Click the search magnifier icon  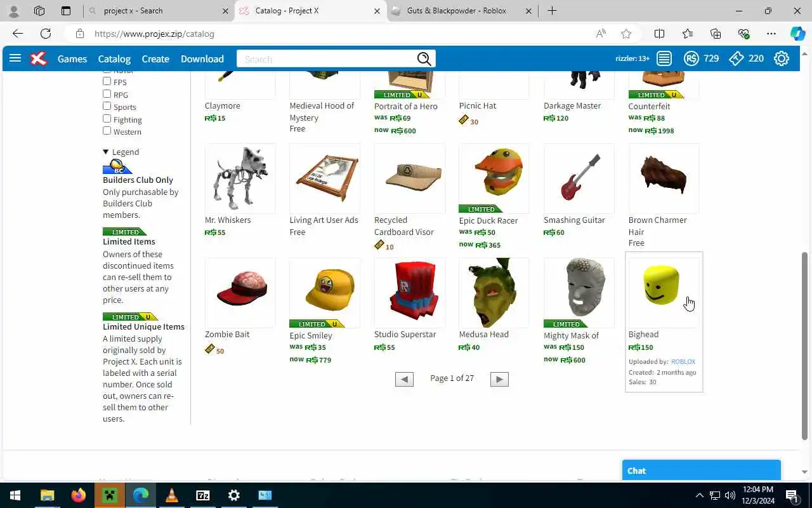pos(424,59)
